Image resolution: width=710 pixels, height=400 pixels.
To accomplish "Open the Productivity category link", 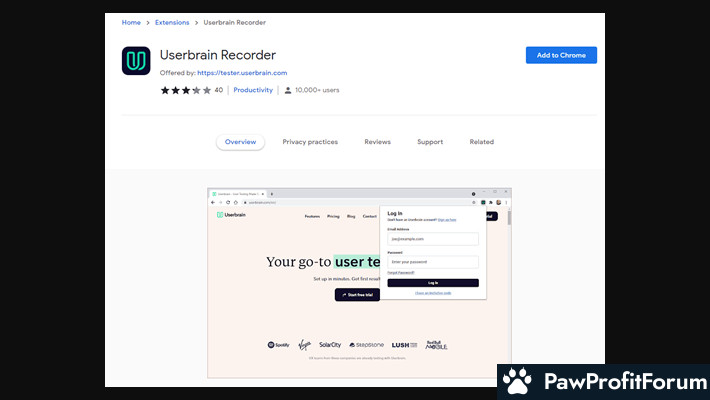I will (254, 90).
